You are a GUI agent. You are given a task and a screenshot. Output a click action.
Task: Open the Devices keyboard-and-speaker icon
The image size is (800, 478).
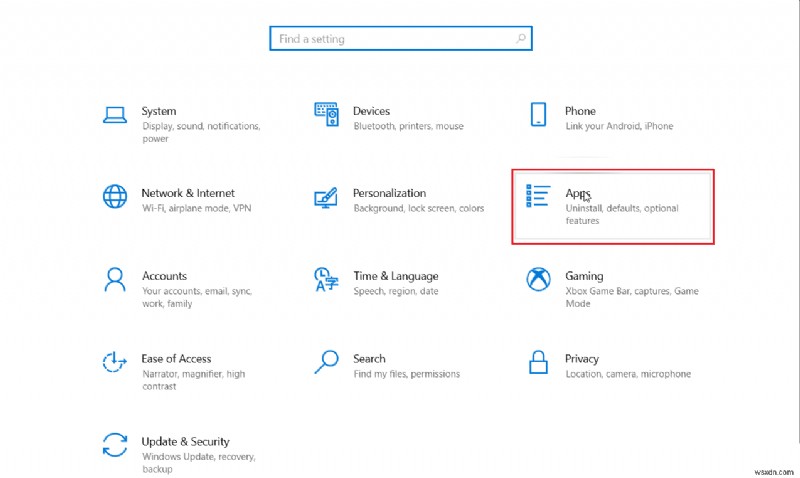click(x=327, y=114)
